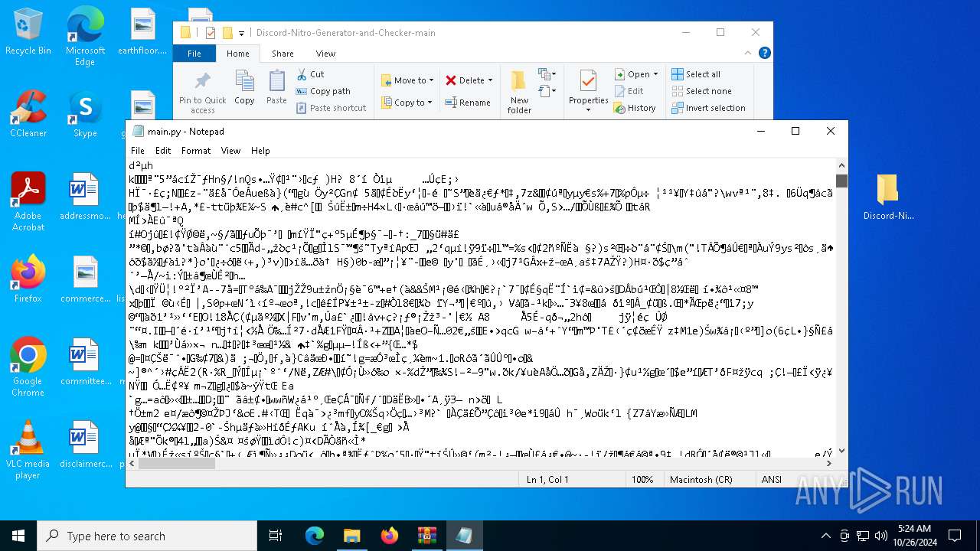This screenshot has height=551, width=980.
Task: Launch Skype desktop shortcut
Action: click(x=85, y=114)
